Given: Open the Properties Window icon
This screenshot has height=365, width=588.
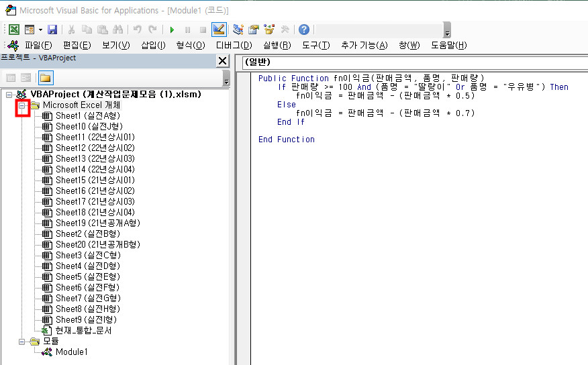Looking at the screenshot, I should (x=254, y=30).
